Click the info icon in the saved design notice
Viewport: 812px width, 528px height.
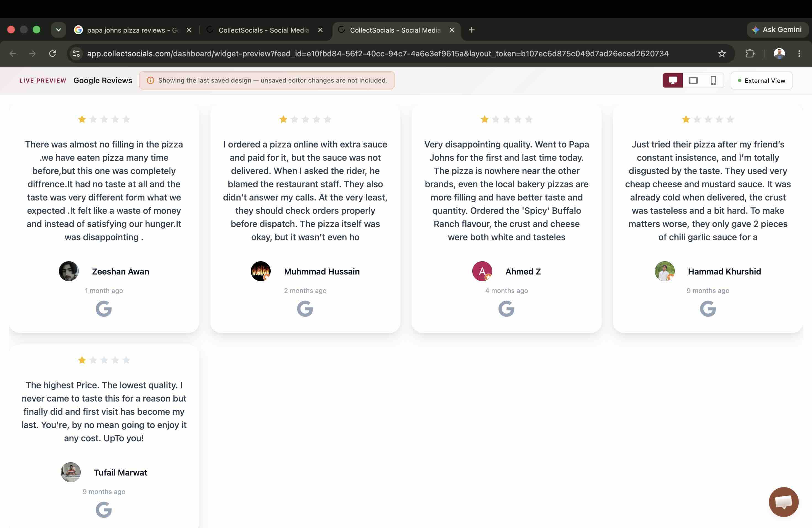pos(150,80)
